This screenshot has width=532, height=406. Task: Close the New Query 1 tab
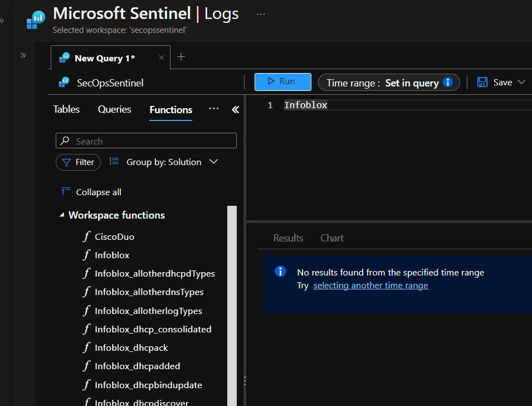(162, 58)
